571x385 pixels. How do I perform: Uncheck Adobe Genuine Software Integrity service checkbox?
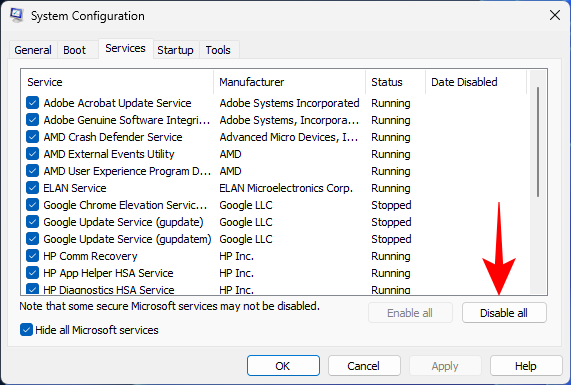32,120
